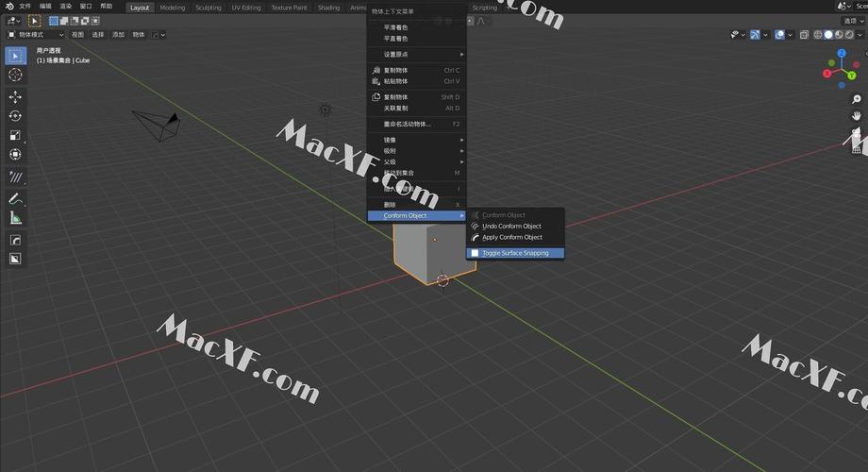Image resolution: width=868 pixels, height=472 pixels.
Task: Click the Y axis on navigation gizmo
Action: click(x=851, y=76)
